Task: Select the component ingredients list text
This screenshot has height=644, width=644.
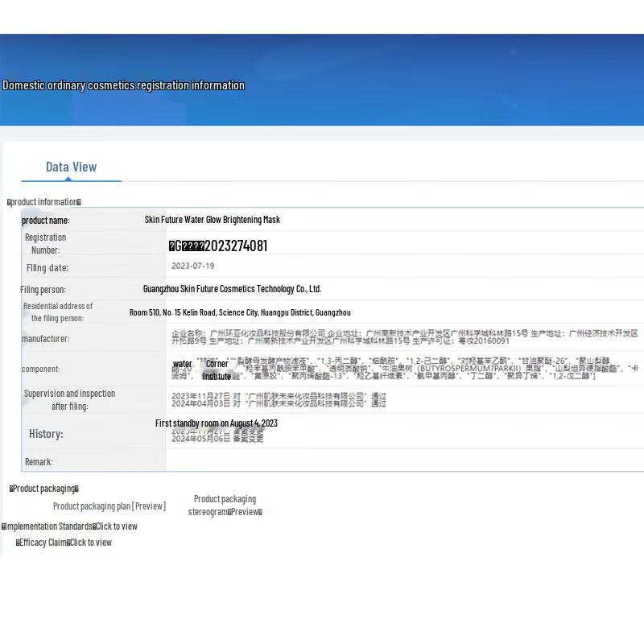Action: coord(402,369)
